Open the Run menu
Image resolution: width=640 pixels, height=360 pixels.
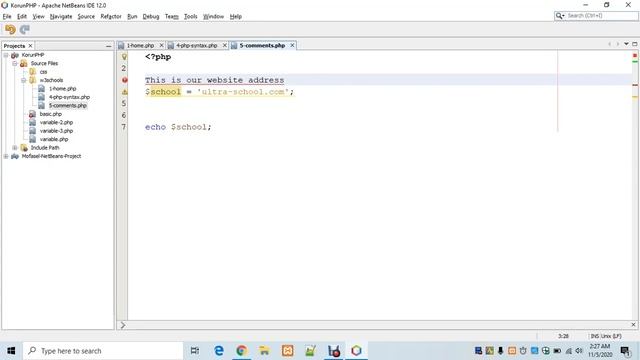click(x=132, y=16)
